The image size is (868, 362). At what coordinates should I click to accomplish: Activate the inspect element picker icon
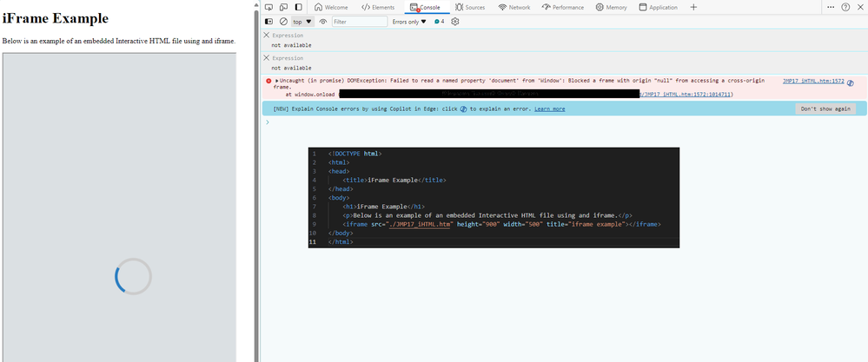pyautogui.click(x=268, y=7)
